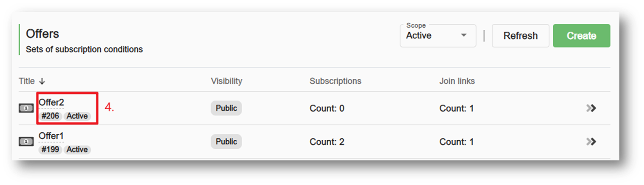Refresh the offers list
644x185 pixels.
[x=521, y=36]
